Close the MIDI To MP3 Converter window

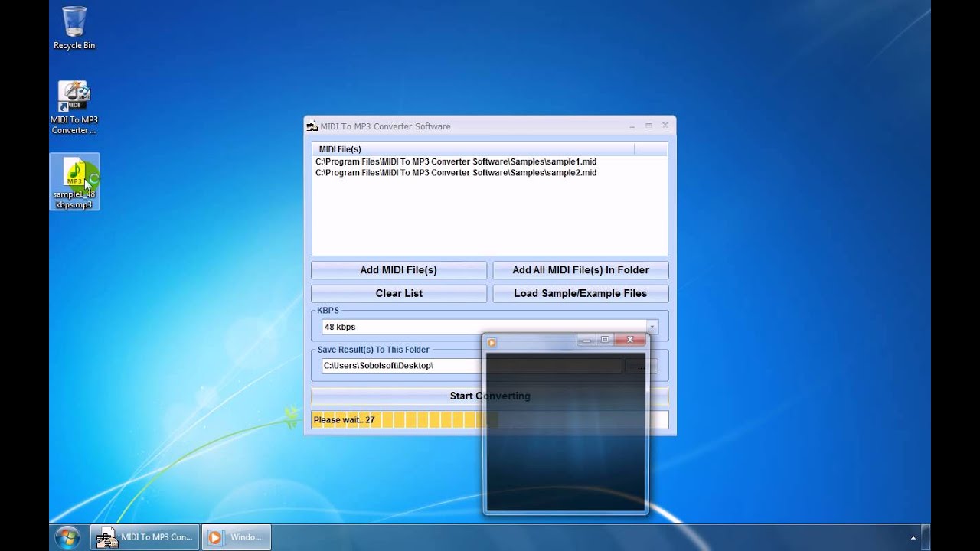click(x=665, y=125)
